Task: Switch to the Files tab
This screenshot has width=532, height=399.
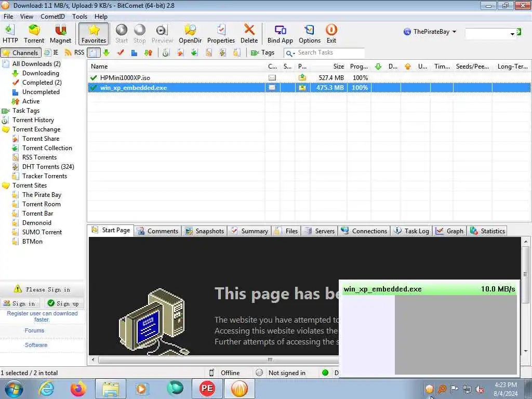Action: (x=286, y=231)
